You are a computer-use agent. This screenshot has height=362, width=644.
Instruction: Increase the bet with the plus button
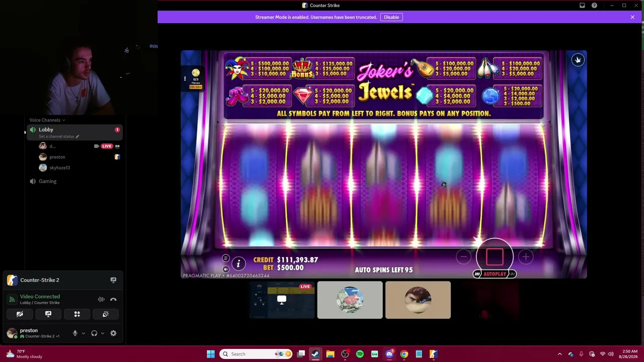pos(526,257)
